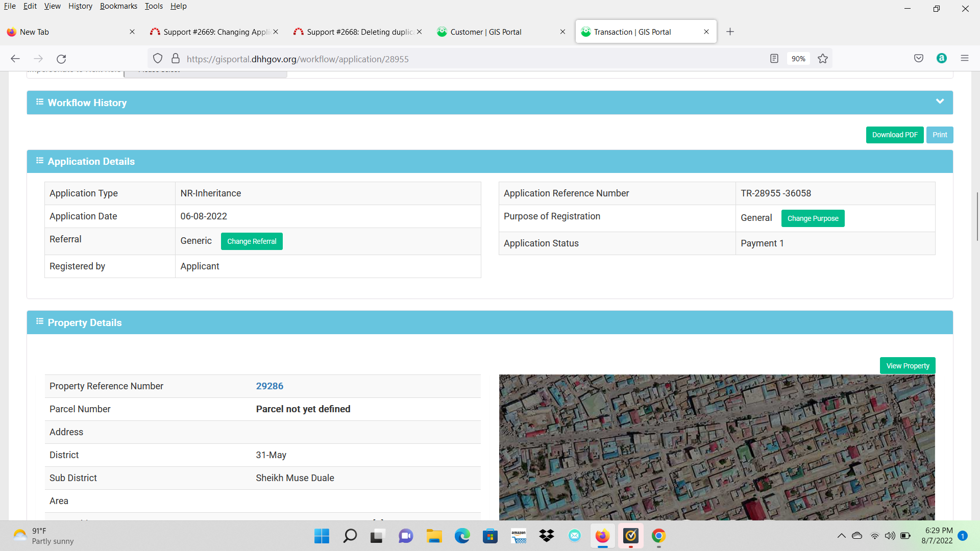The width and height of the screenshot is (980, 551).
Task: Open the Help menu
Action: click(179, 6)
